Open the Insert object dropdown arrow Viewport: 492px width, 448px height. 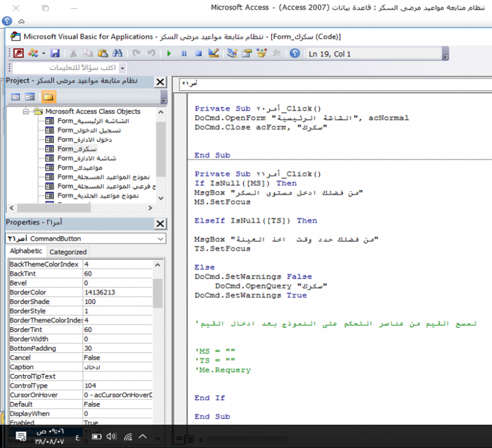[44, 53]
